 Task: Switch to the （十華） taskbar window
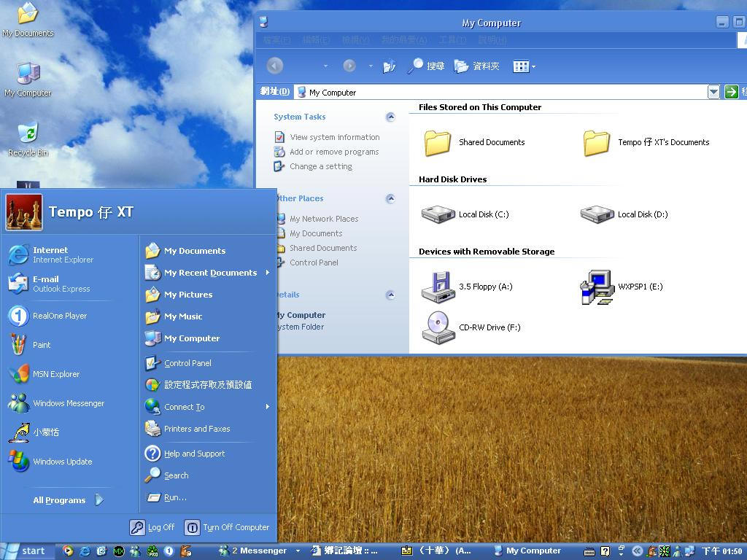437,551
